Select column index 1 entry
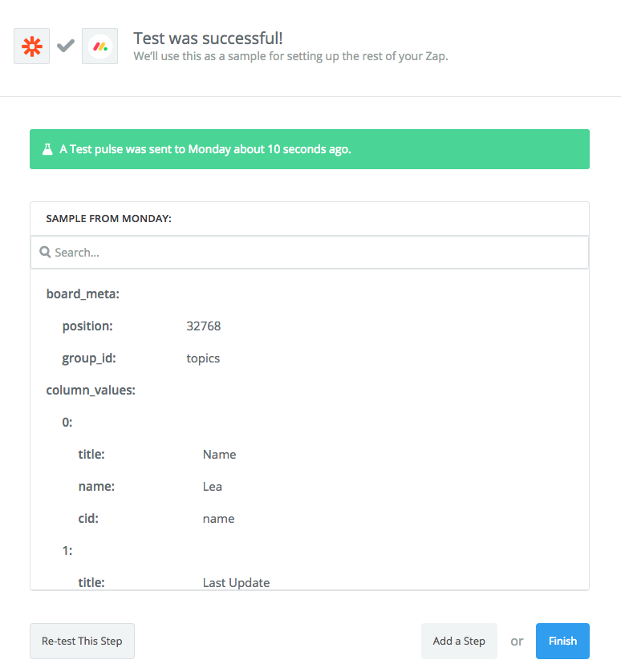This screenshot has height=672, width=621. [x=67, y=551]
